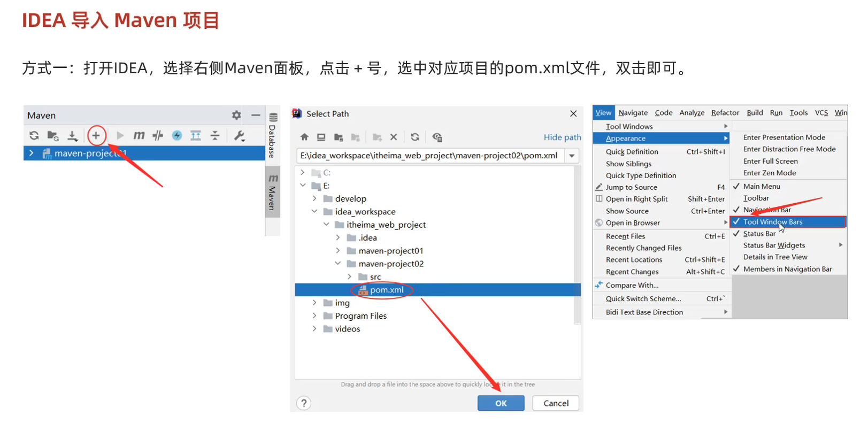The height and width of the screenshot is (423, 868).
Task: Click the Reload All Maven Projects icon
Action: (34, 136)
